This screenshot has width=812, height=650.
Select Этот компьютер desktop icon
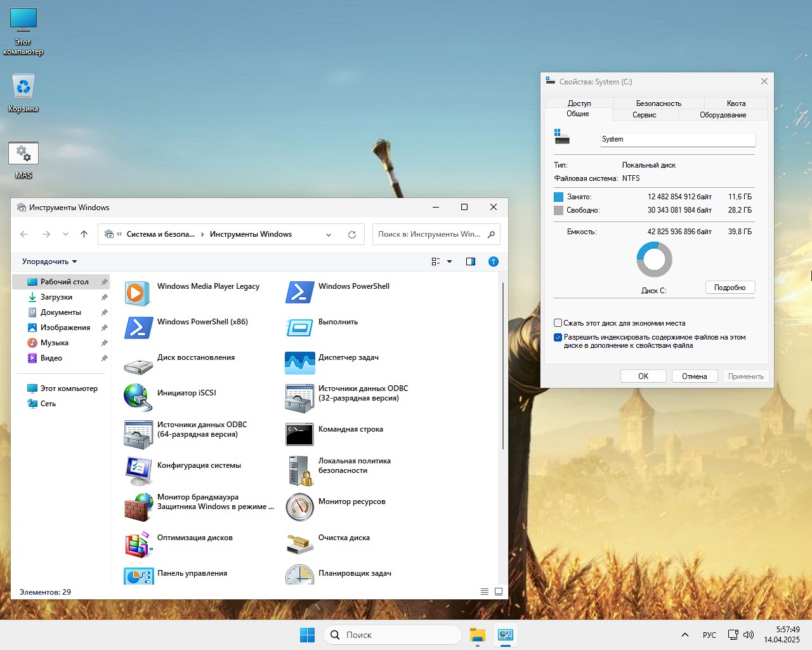coord(23,31)
